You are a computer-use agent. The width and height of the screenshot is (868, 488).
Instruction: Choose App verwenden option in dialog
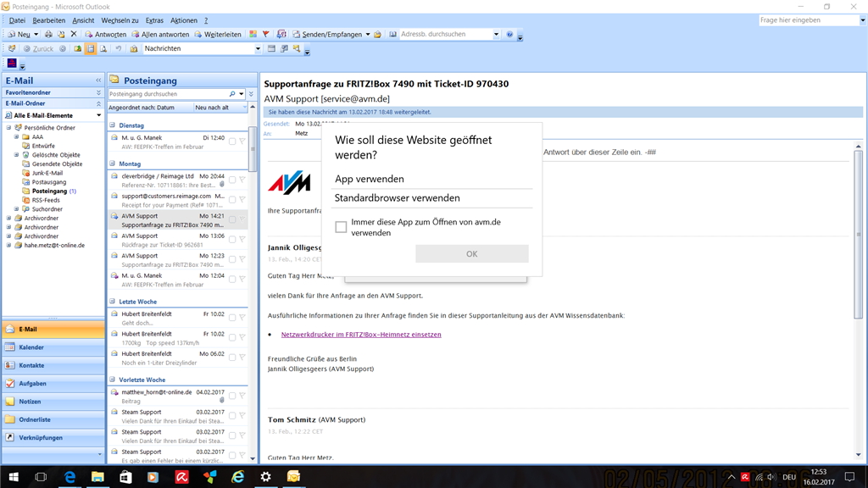click(x=431, y=179)
